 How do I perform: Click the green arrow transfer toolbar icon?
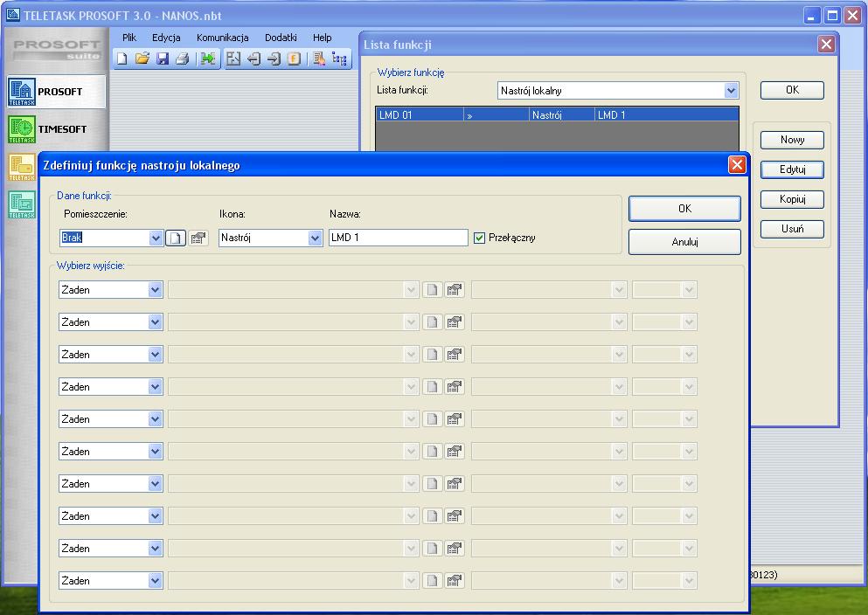[x=208, y=59]
